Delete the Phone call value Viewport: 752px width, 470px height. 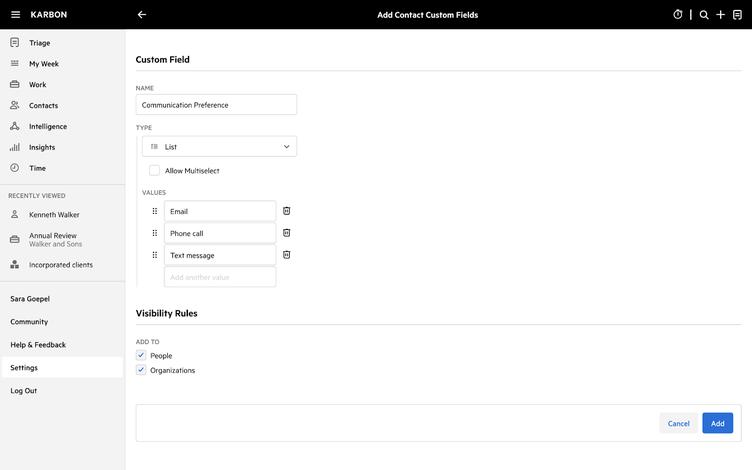[x=287, y=233]
